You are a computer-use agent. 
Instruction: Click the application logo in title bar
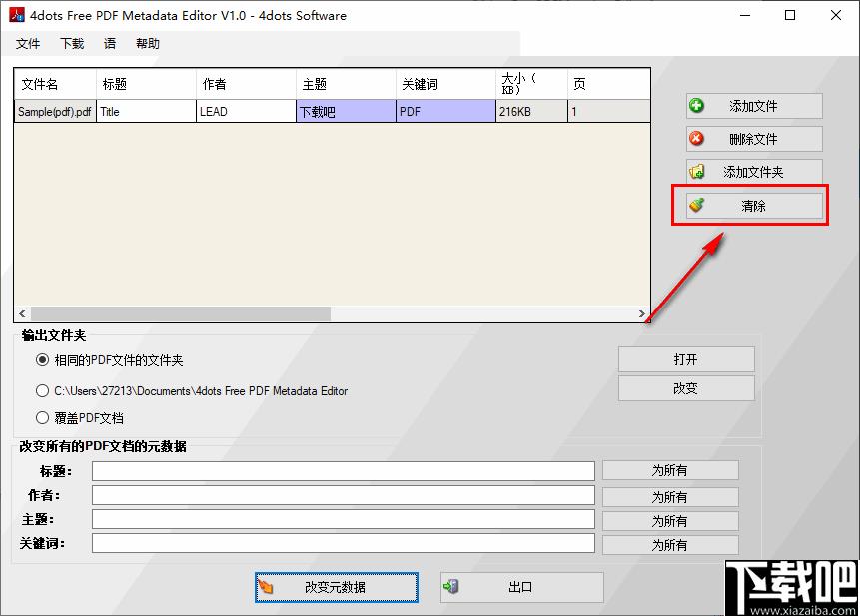pos(17,15)
